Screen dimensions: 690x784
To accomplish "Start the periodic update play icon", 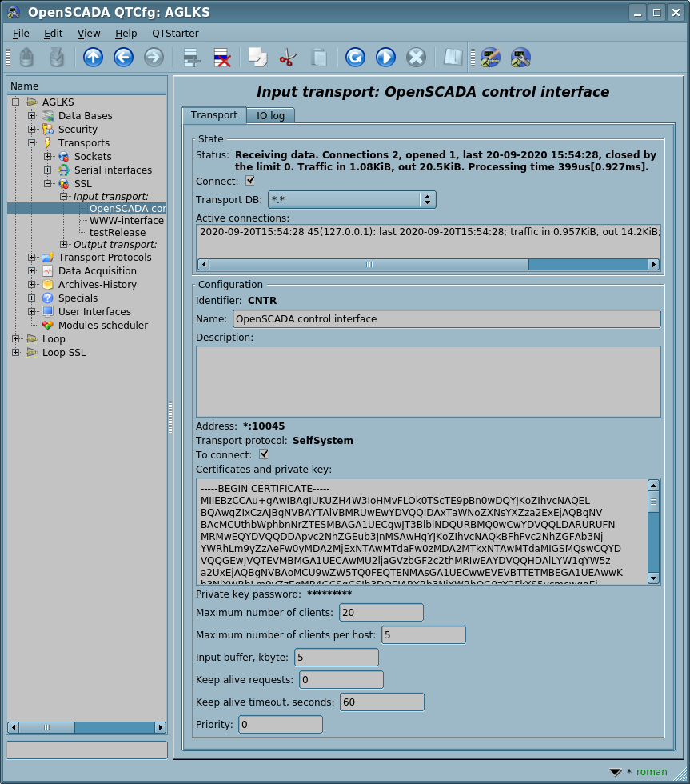I will tap(385, 58).
